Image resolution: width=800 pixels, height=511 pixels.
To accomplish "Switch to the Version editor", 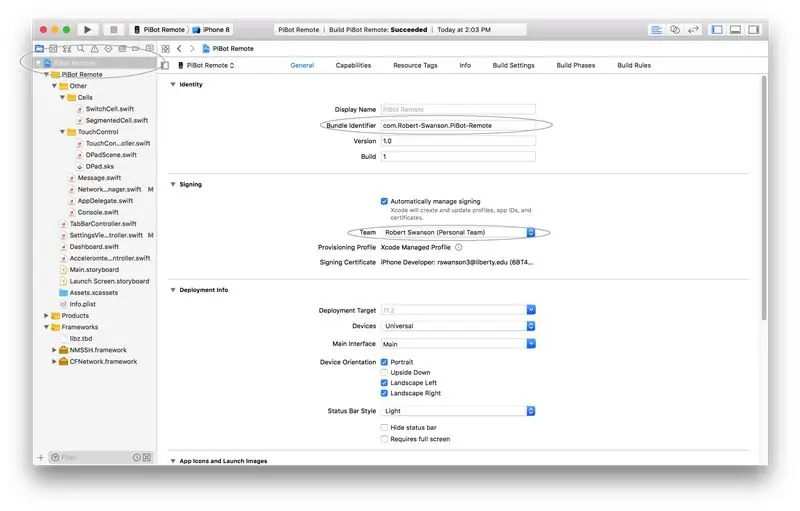I will pos(693,30).
